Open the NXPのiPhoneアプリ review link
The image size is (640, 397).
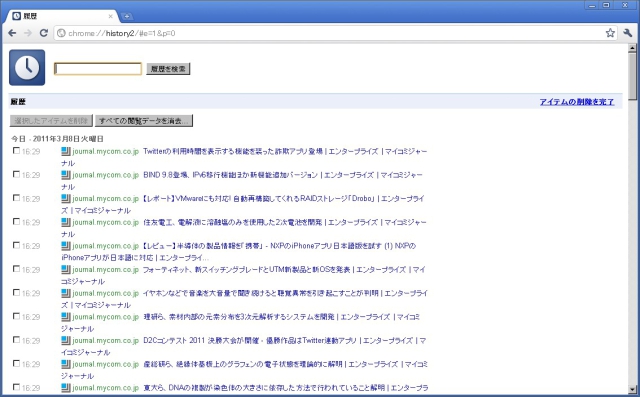(239, 252)
